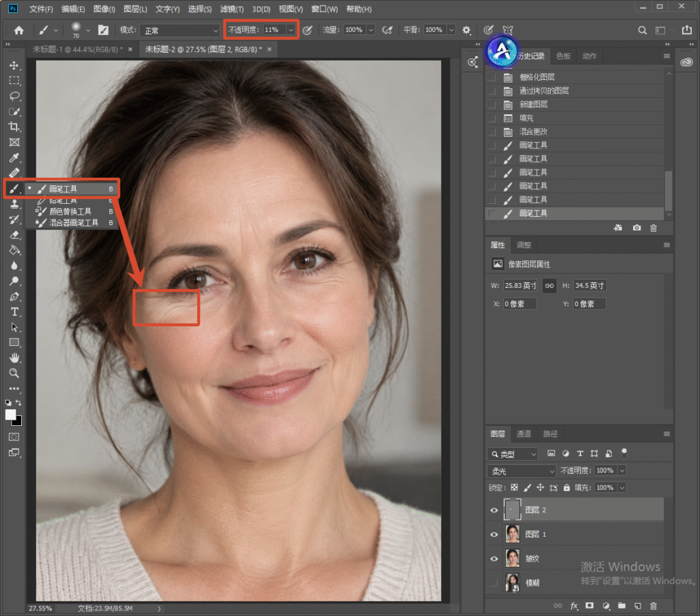700x616 pixels.
Task: Expand the brush 不透明度 11% dropdown arrow
Action: [291, 30]
